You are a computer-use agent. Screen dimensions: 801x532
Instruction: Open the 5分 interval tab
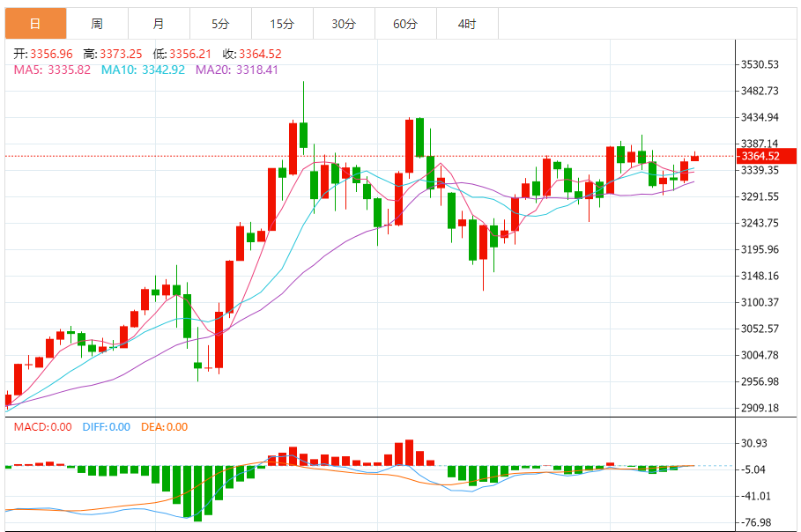(x=220, y=24)
